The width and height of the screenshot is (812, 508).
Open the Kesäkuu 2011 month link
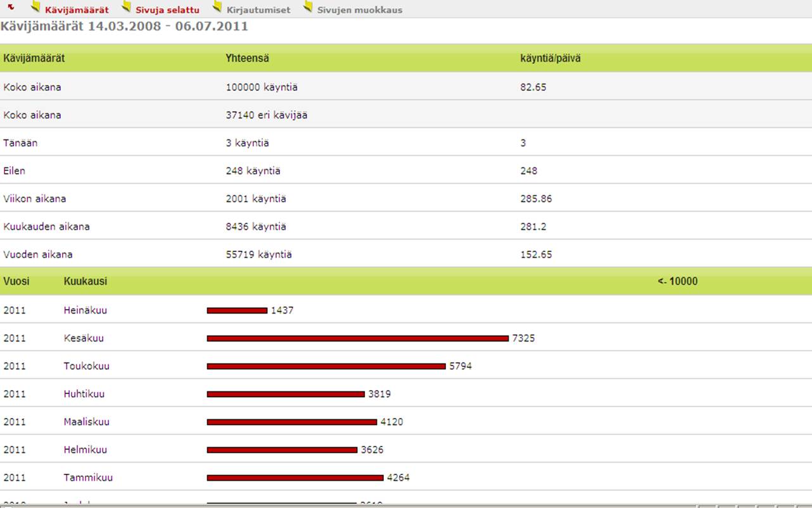pos(84,338)
